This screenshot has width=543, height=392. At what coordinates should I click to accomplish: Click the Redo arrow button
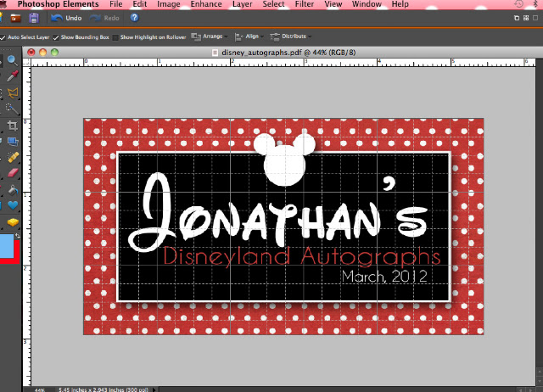click(104, 18)
